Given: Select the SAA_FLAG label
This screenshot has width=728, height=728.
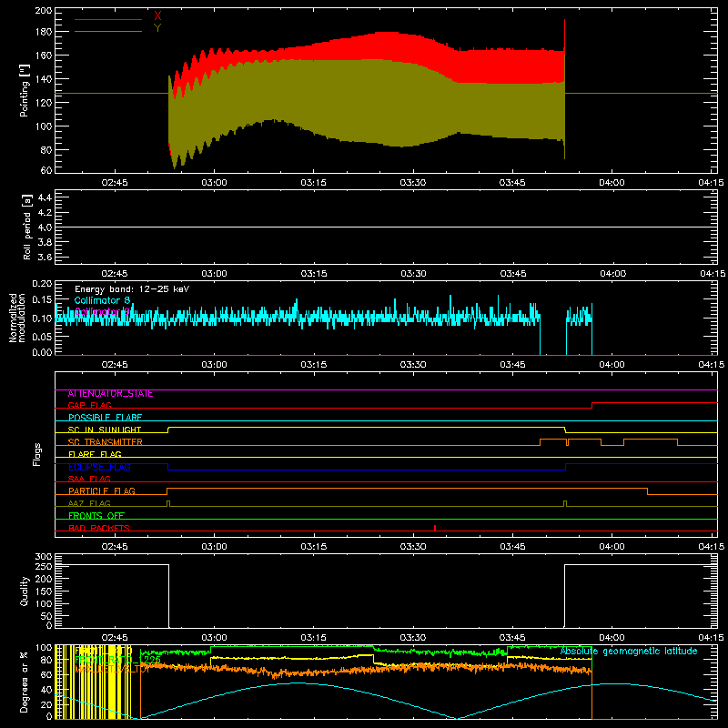Looking at the screenshot, I should pyautogui.click(x=89, y=480).
